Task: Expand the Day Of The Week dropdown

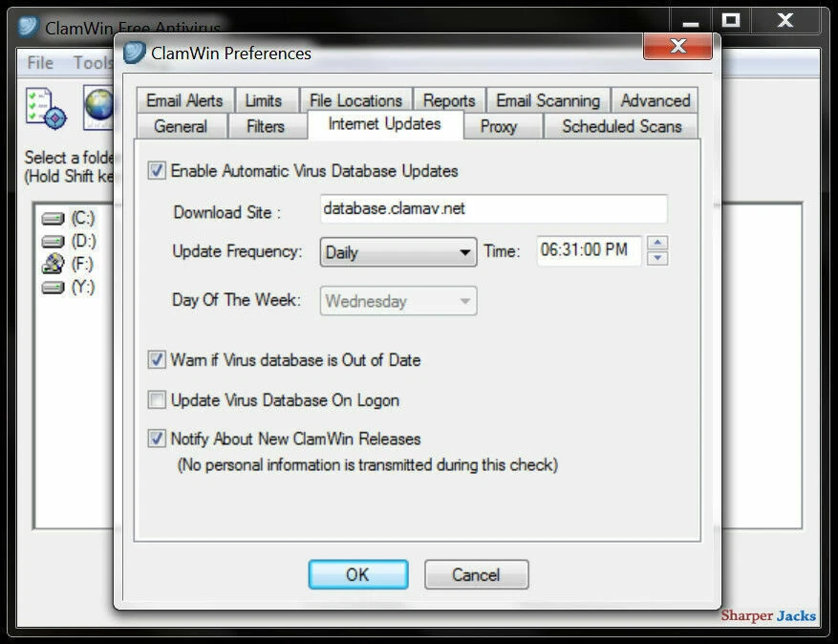Action: (x=465, y=301)
